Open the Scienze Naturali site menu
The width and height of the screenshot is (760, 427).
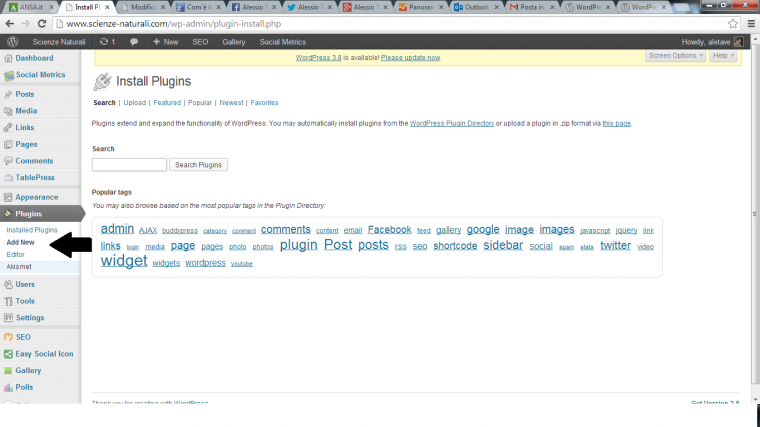pyautogui.click(x=59, y=42)
